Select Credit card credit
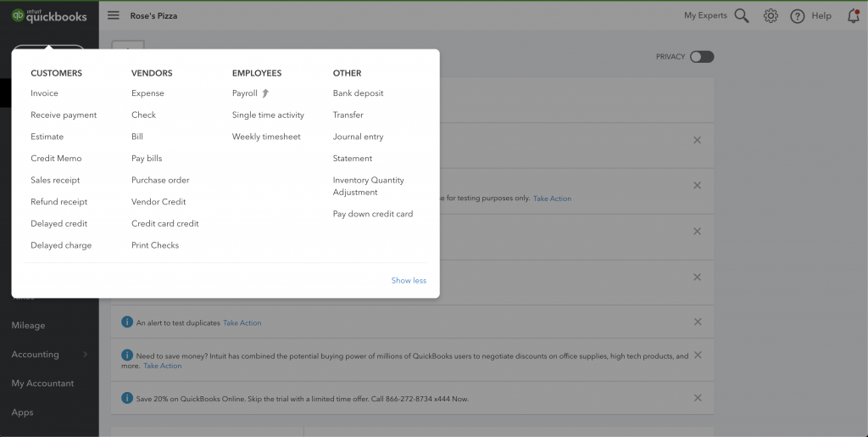 point(165,223)
